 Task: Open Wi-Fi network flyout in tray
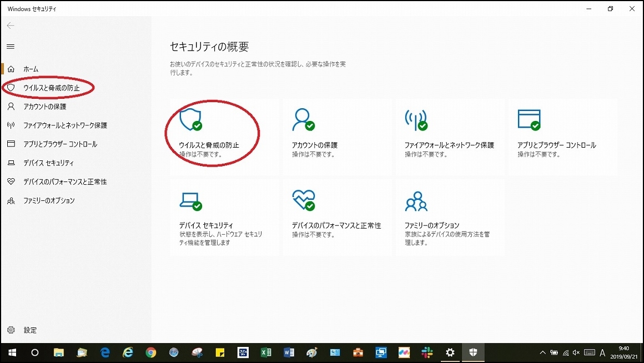click(566, 353)
